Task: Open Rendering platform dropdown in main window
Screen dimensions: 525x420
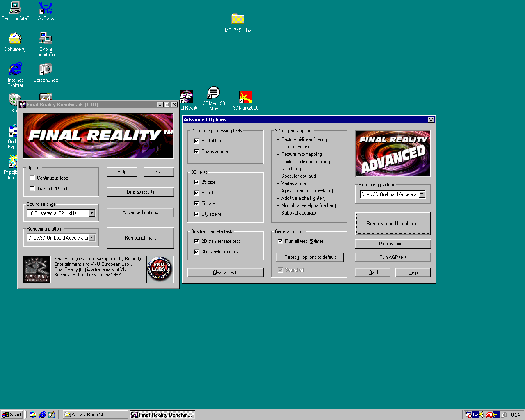Action: (x=92, y=238)
